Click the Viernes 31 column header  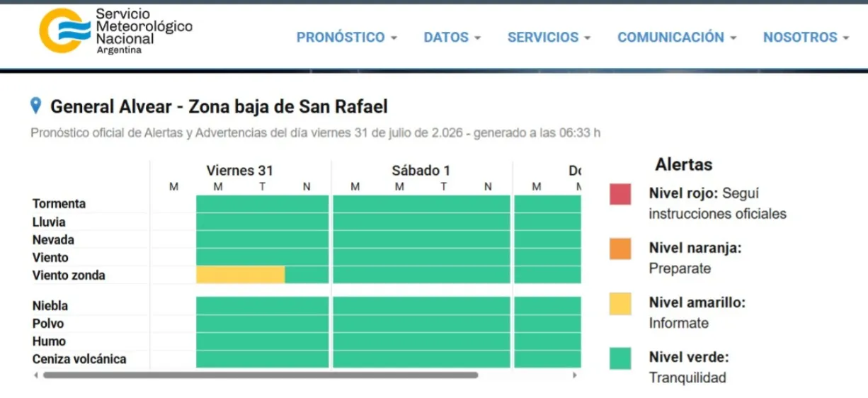click(240, 171)
